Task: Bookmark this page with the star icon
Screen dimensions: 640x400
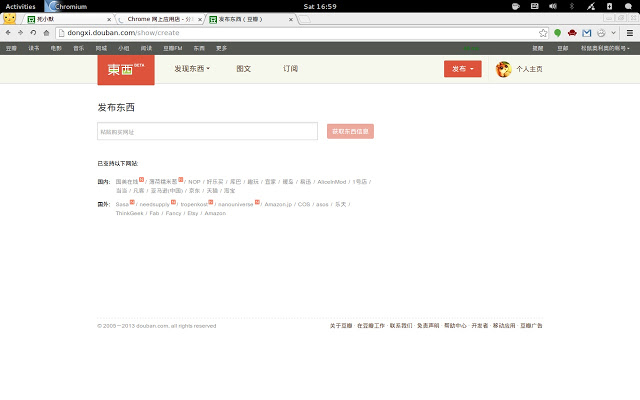Action: (x=543, y=33)
